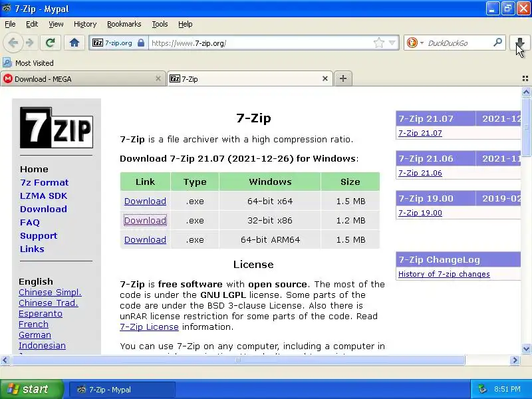
Task: Open the File menu
Action: point(10,24)
